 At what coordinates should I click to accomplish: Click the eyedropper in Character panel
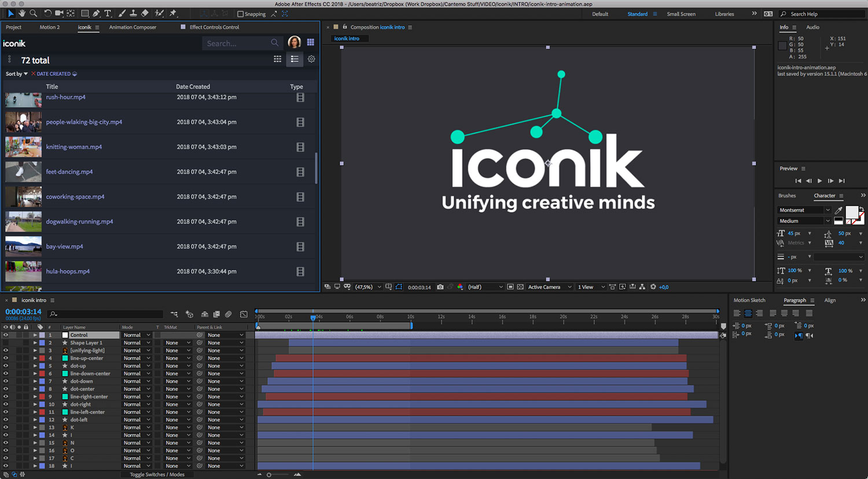(x=838, y=210)
